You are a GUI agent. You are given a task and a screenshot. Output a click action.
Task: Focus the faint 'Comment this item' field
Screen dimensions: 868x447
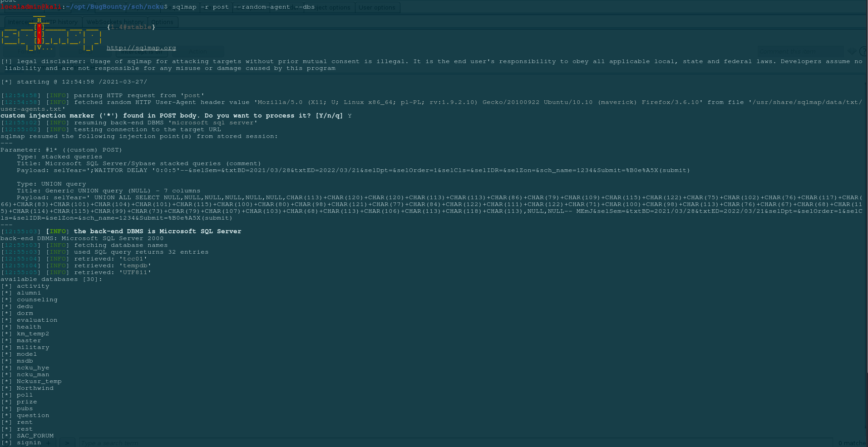800,52
